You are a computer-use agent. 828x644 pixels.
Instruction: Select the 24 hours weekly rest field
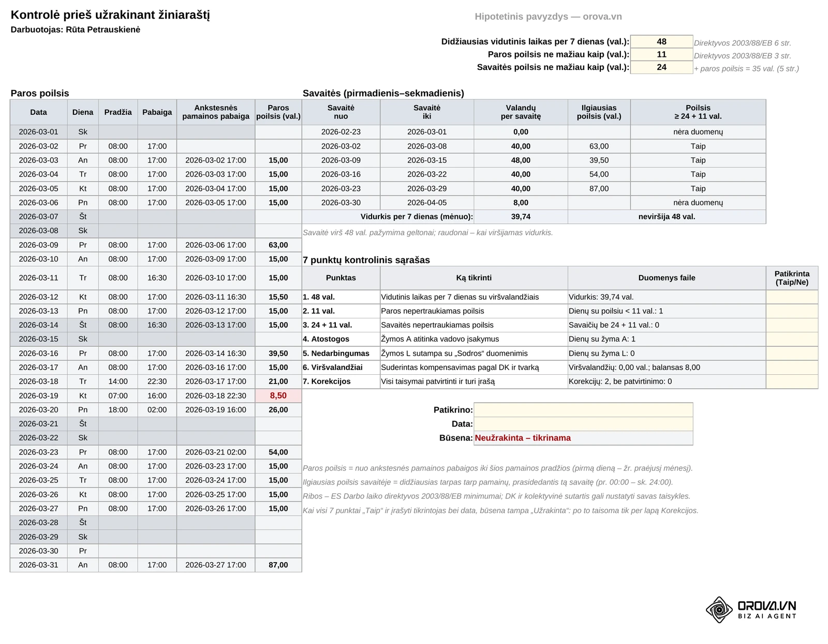(x=661, y=67)
